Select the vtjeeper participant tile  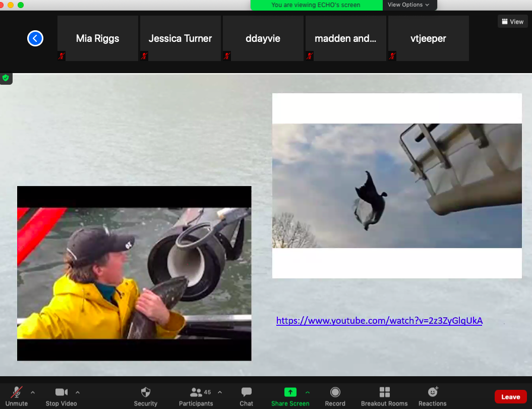[x=429, y=38]
